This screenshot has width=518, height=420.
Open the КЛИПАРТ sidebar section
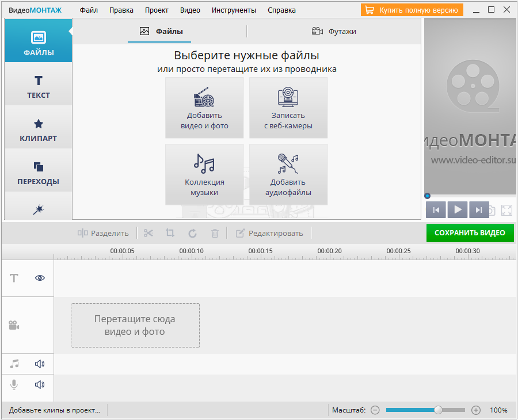coord(39,127)
